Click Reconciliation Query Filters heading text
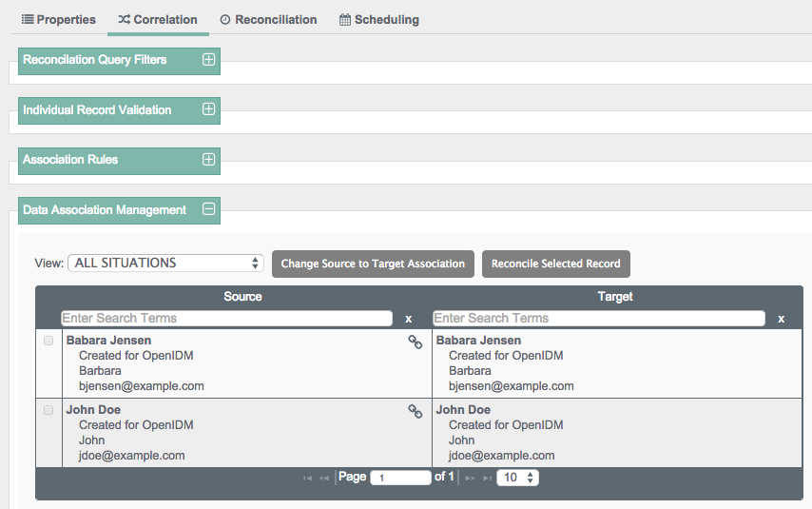Image resolution: width=812 pixels, height=509 pixels. click(95, 60)
